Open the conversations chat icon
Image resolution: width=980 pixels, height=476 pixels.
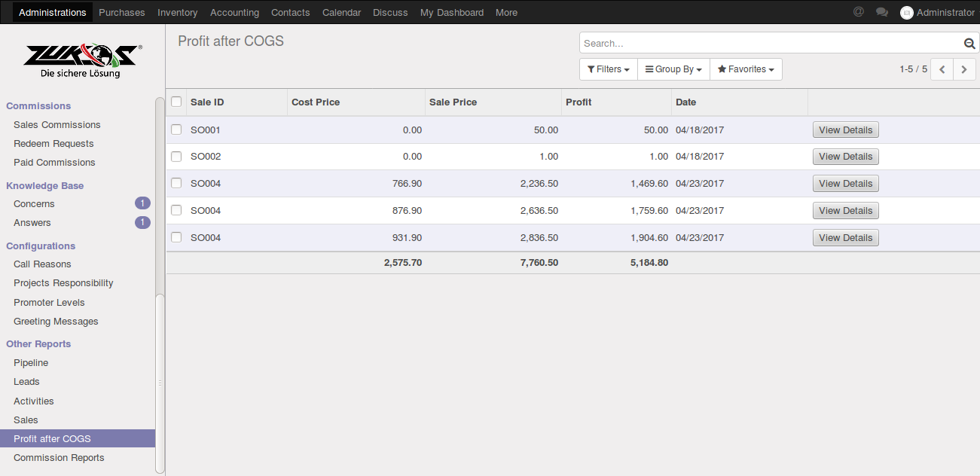click(x=882, y=12)
